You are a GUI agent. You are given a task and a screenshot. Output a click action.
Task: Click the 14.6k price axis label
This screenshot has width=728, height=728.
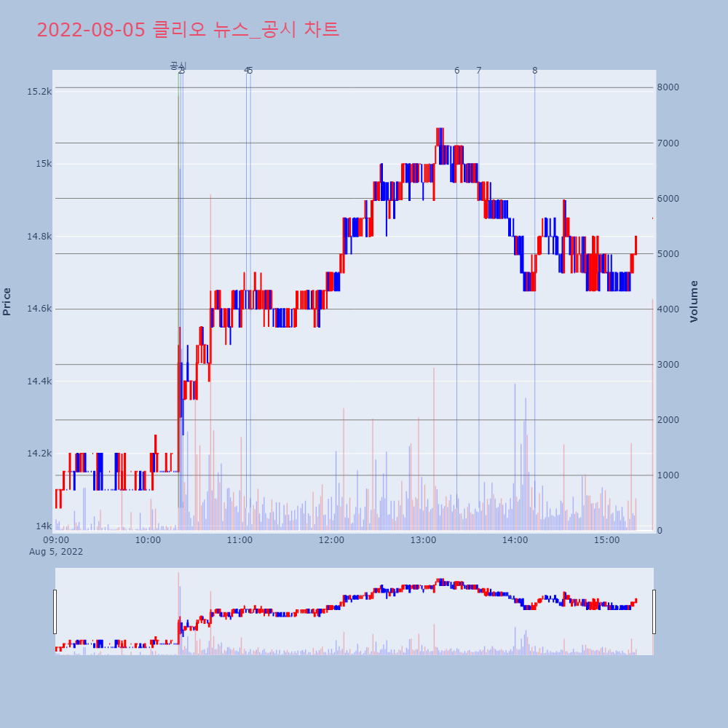pos(39,309)
